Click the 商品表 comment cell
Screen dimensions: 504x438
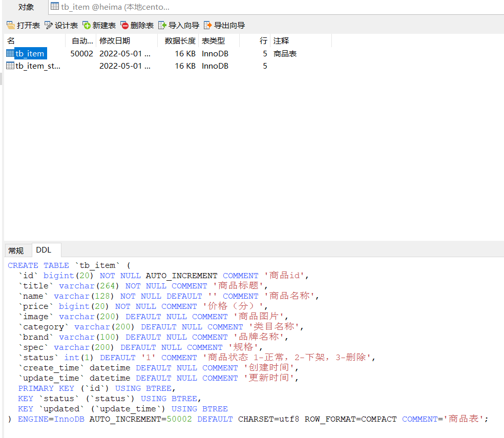pos(285,53)
